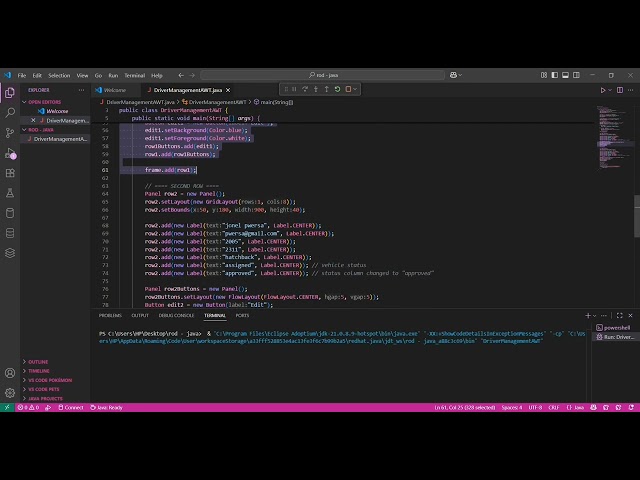Open the Terminal menu

click(135, 76)
